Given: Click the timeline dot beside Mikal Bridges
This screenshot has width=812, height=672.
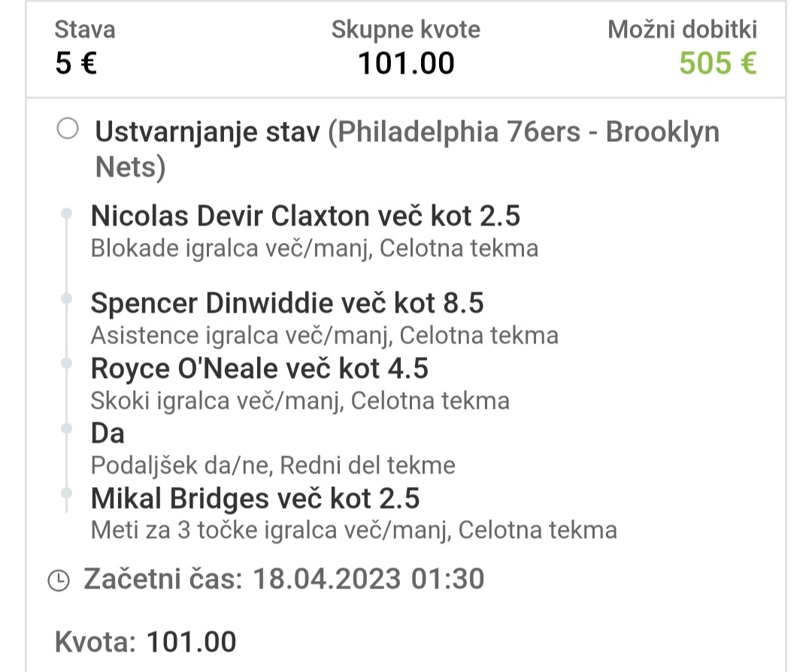Looking at the screenshot, I should pyautogui.click(x=66, y=493).
